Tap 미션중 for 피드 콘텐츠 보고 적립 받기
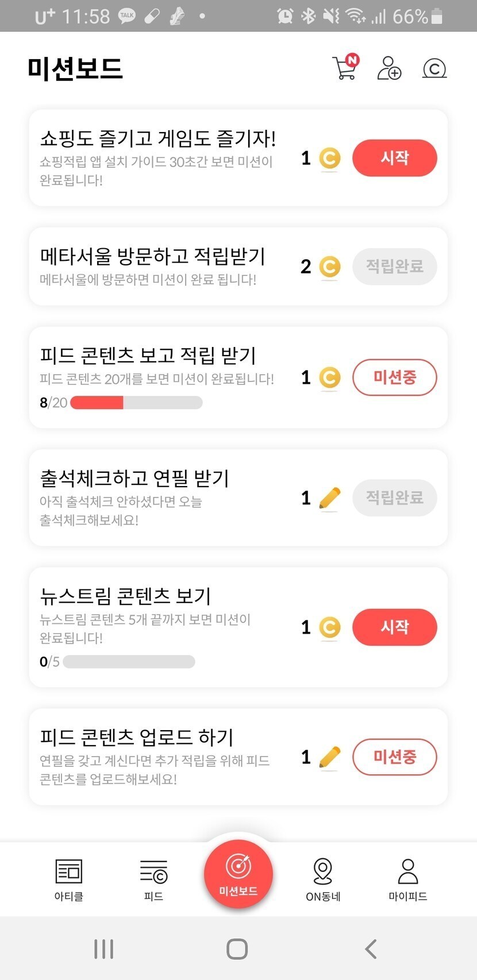477x980 pixels. click(394, 377)
